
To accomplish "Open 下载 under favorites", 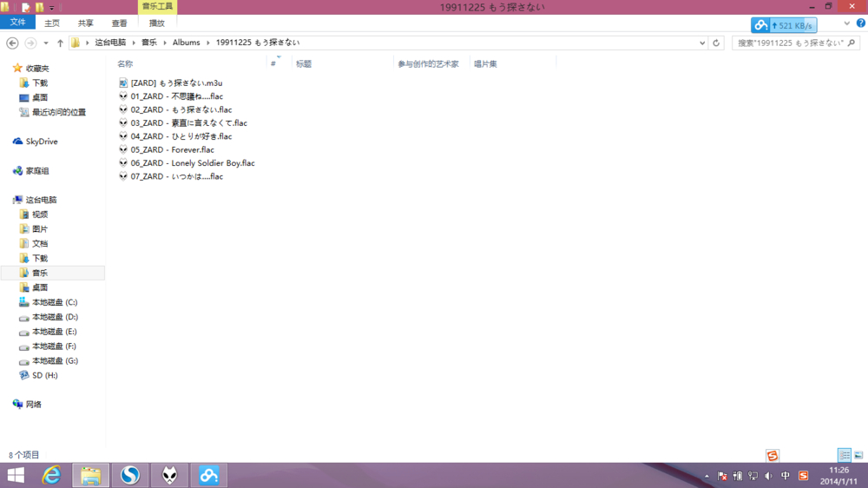I will [40, 82].
